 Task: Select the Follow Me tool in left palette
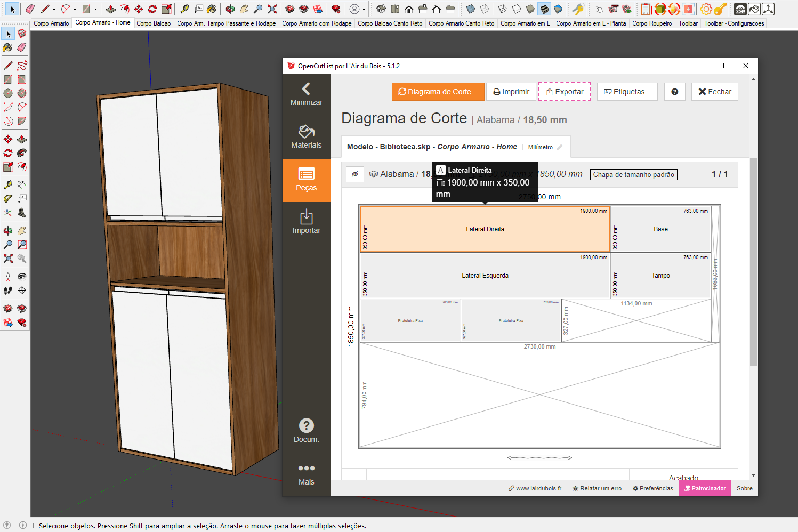click(x=22, y=153)
